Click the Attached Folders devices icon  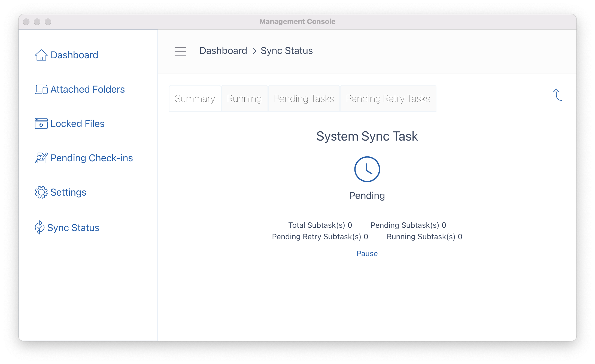tap(41, 89)
